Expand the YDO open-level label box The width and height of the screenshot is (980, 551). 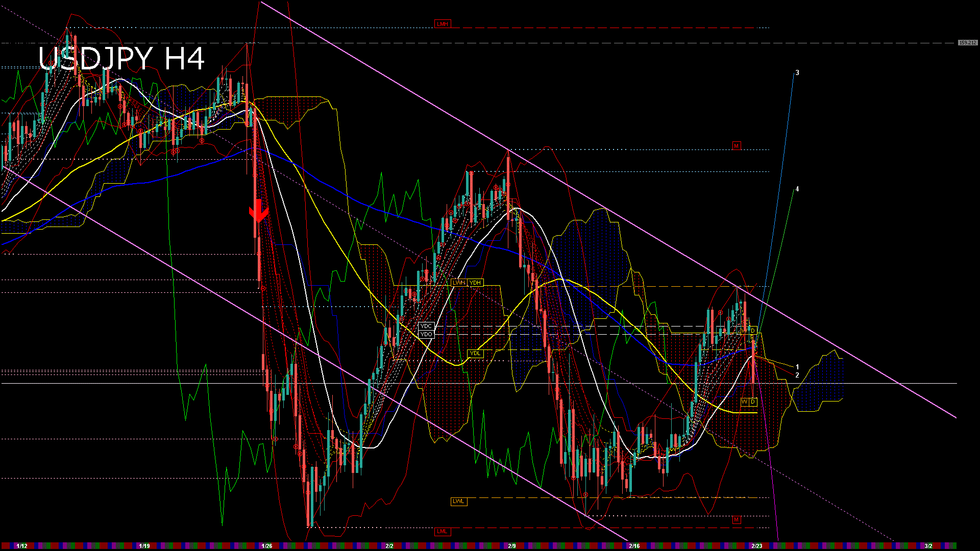(x=427, y=334)
